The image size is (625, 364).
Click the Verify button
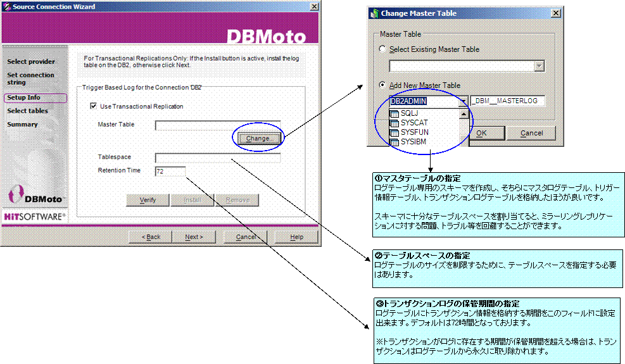click(148, 200)
